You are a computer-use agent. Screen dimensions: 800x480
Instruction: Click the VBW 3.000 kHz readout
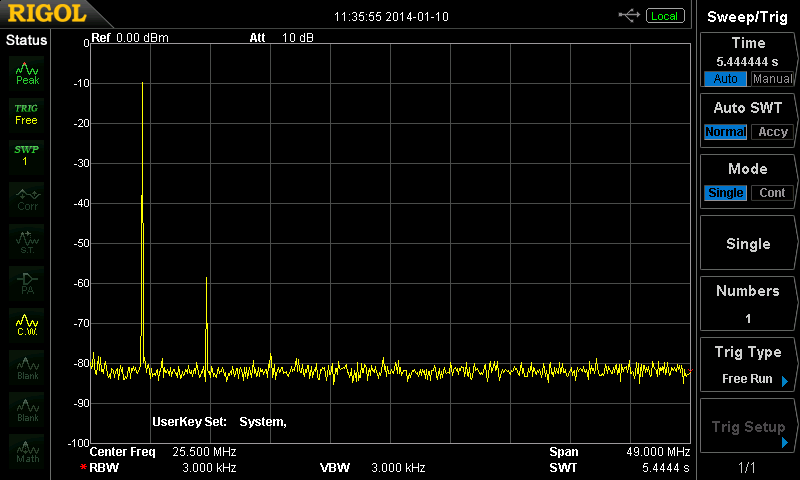coord(372,468)
